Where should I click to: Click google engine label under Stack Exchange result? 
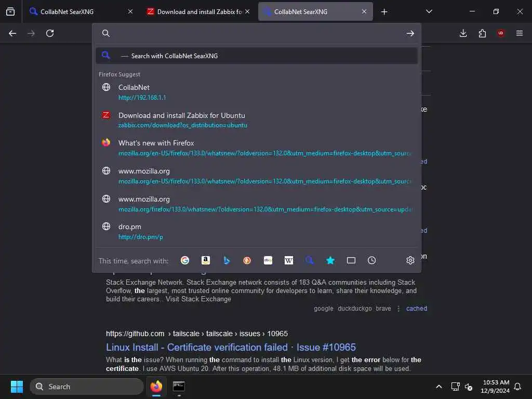pyautogui.click(x=323, y=309)
